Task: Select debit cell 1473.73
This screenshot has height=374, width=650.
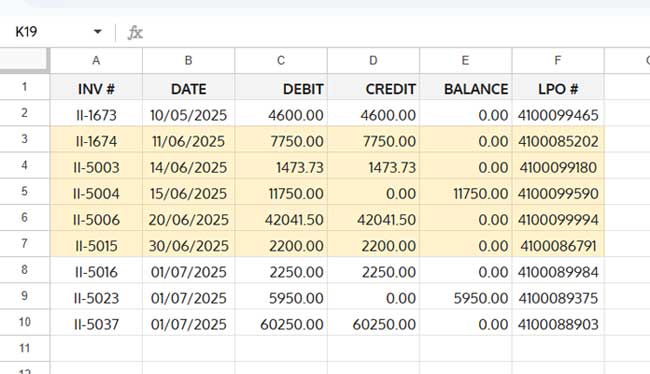Action: tap(281, 166)
